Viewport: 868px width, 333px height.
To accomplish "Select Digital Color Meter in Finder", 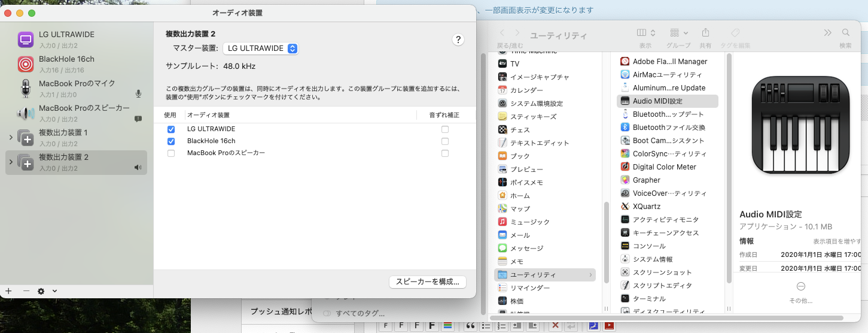I will tap(668, 167).
